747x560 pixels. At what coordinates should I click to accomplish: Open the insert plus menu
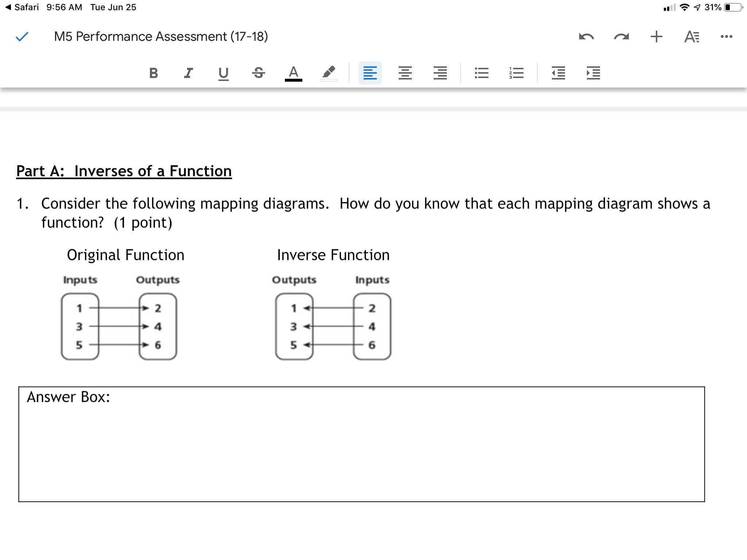[x=656, y=36]
